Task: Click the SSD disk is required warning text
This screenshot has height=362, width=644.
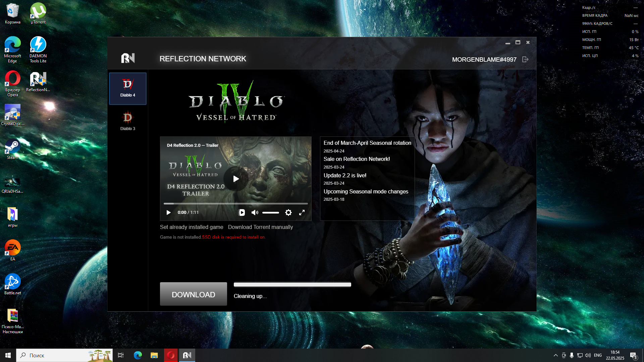Action: tap(234, 237)
